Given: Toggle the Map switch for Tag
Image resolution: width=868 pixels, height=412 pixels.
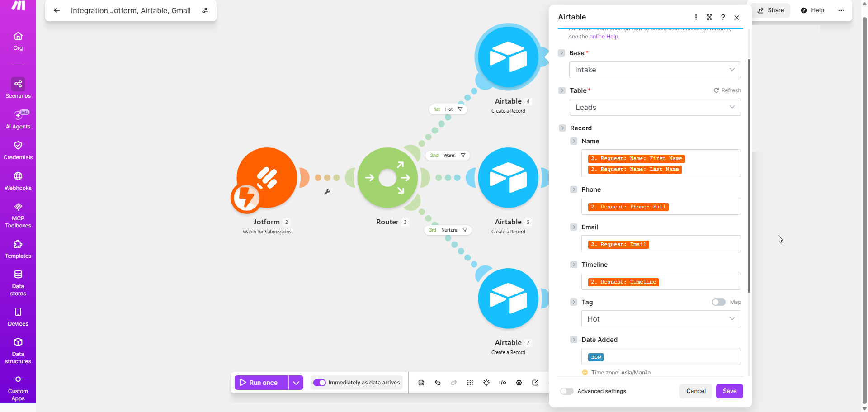Looking at the screenshot, I should (718, 302).
